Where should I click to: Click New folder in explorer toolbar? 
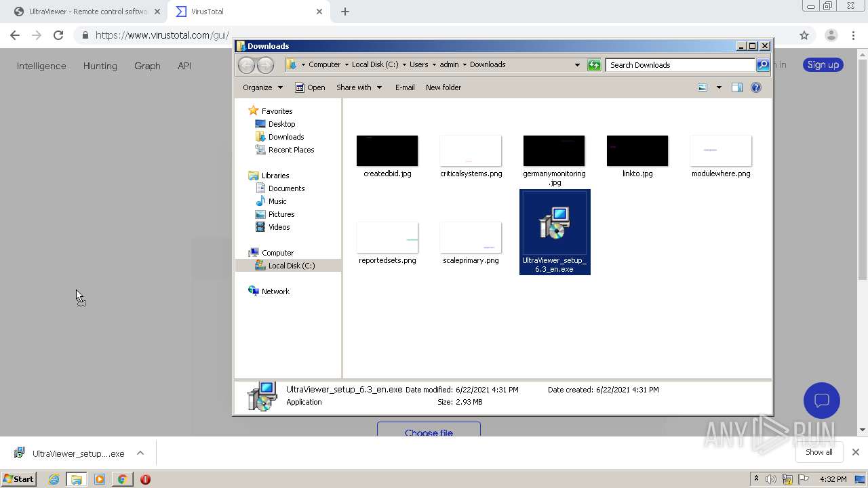tap(443, 87)
